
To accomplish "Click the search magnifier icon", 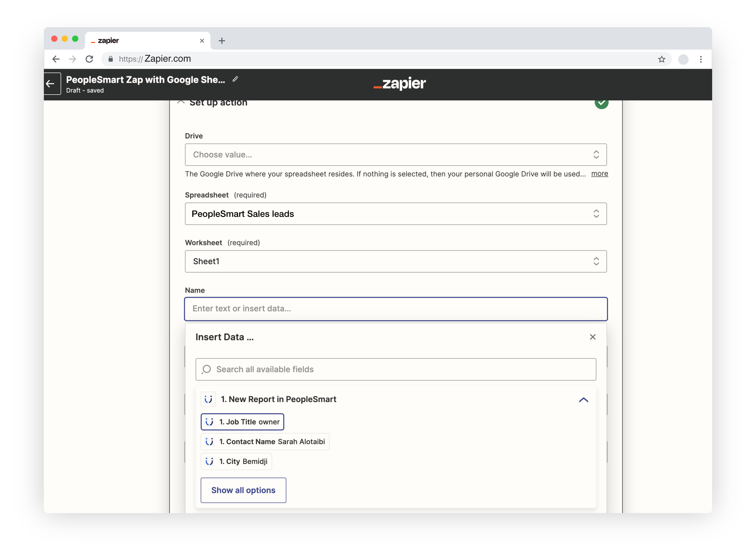I will tap(206, 369).
